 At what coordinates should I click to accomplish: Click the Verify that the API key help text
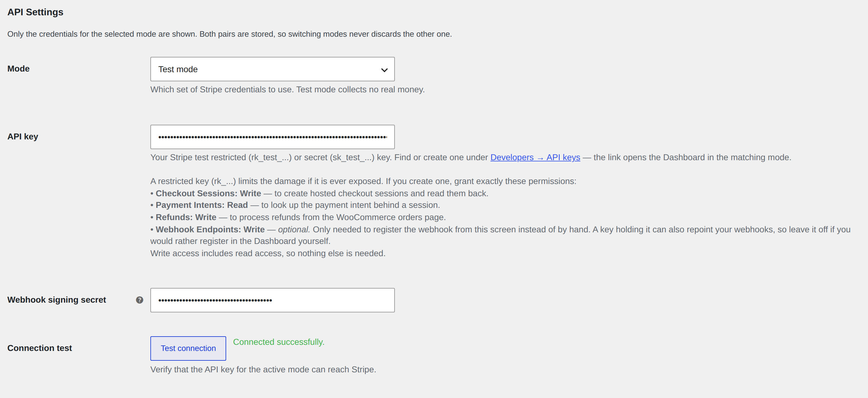(263, 370)
